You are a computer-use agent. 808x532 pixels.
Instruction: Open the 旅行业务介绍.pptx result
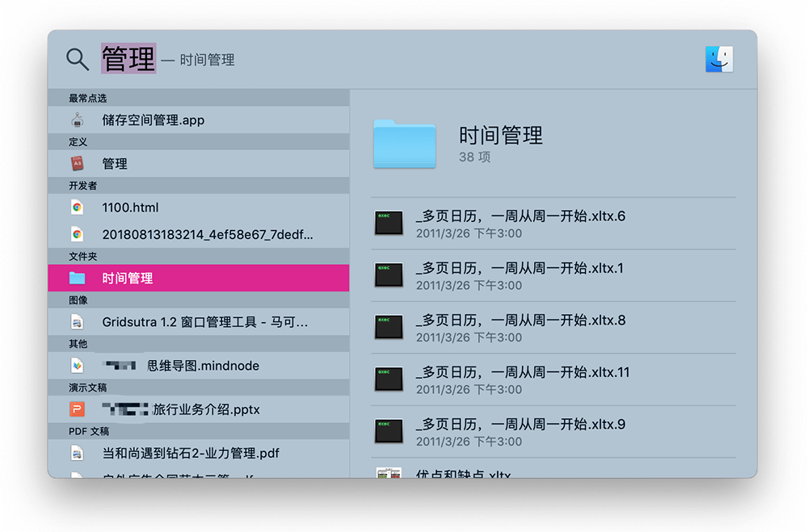pyautogui.click(x=199, y=409)
